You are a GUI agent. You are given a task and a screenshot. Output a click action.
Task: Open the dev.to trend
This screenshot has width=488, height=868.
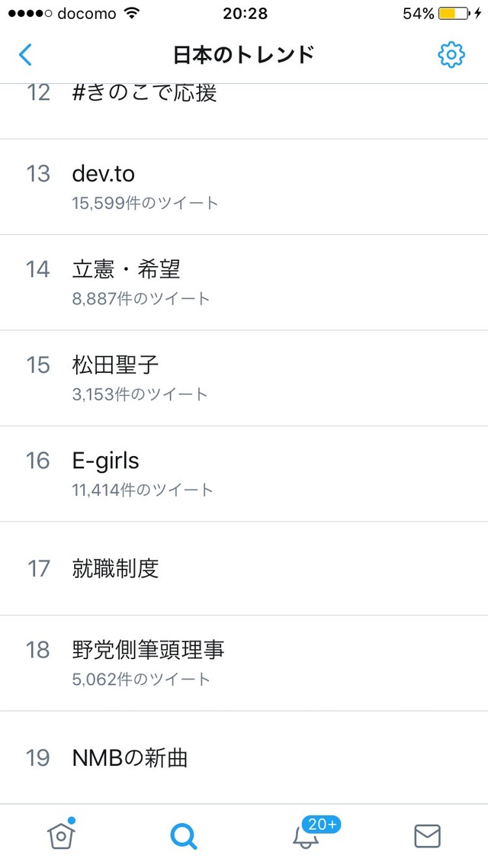(244, 187)
